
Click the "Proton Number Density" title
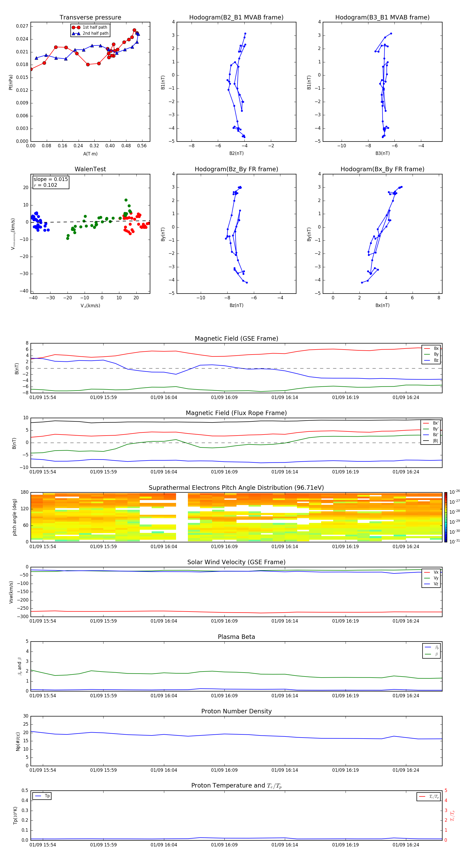click(x=236, y=711)
